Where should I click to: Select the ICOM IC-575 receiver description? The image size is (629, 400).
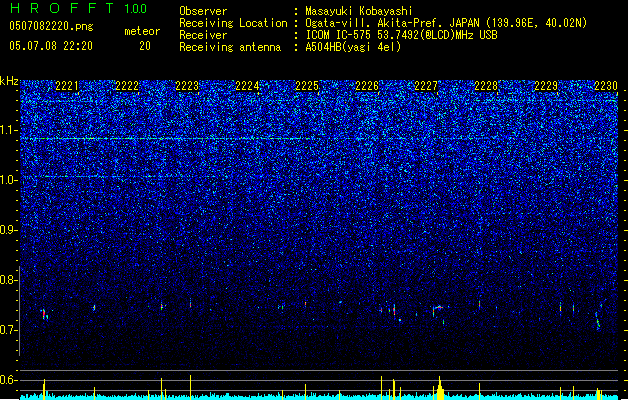point(401,35)
